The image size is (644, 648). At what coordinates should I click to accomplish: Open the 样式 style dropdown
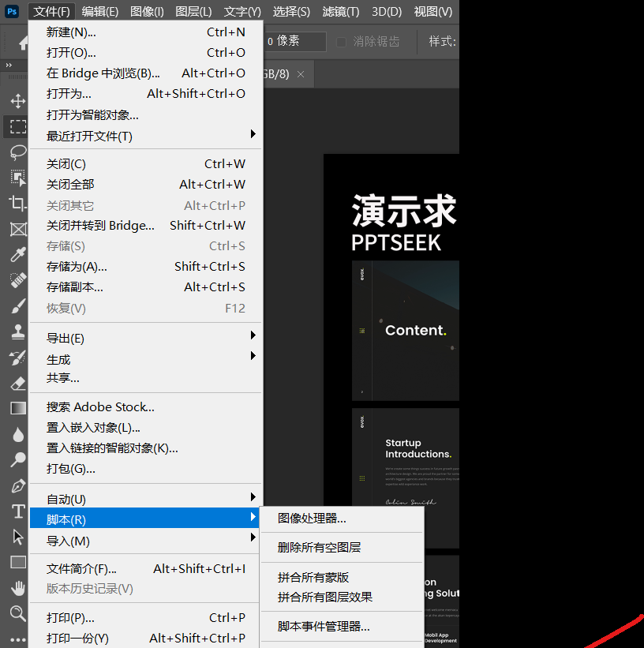(x=442, y=41)
